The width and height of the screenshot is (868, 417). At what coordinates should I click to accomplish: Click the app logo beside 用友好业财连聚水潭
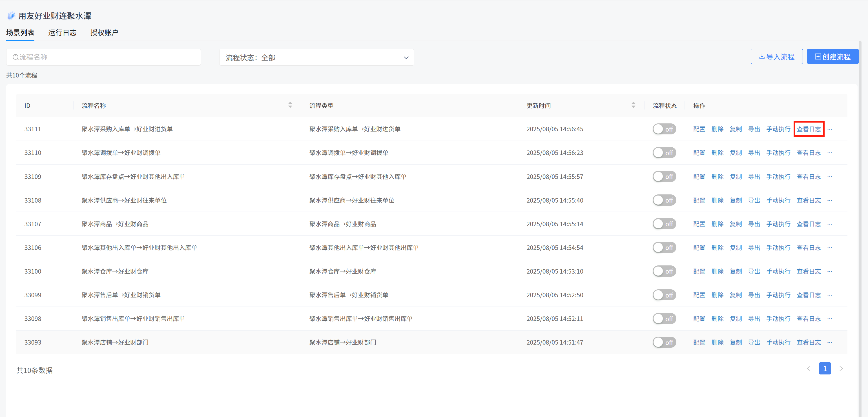coord(11,16)
